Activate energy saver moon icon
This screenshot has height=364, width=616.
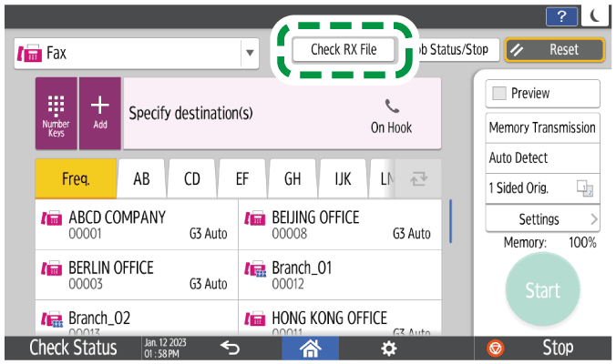click(x=596, y=15)
